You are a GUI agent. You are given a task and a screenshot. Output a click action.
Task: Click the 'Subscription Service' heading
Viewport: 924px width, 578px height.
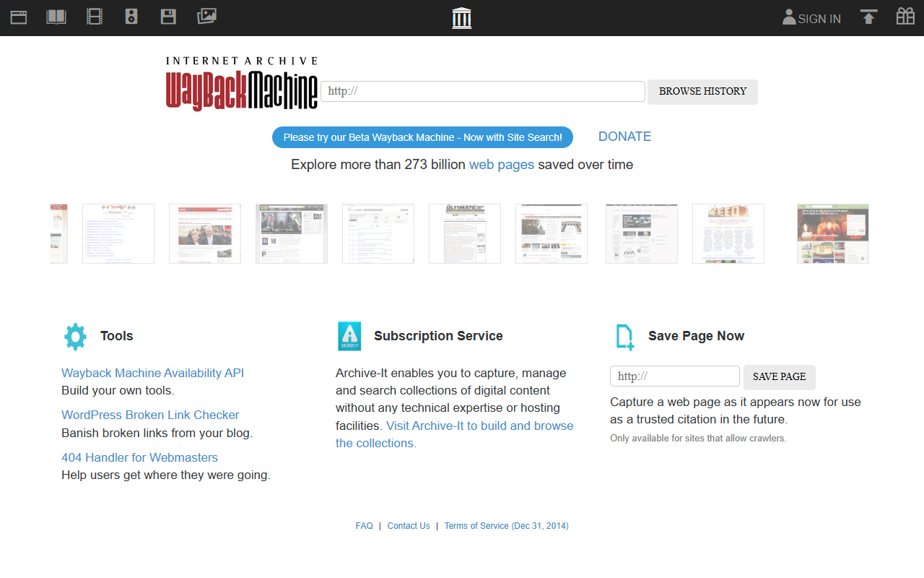coord(438,336)
